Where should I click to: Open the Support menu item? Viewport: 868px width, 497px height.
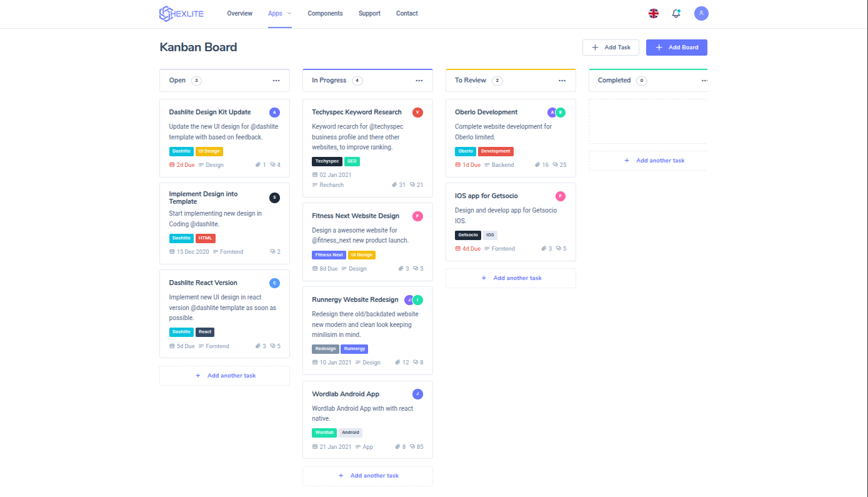(369, 14)
